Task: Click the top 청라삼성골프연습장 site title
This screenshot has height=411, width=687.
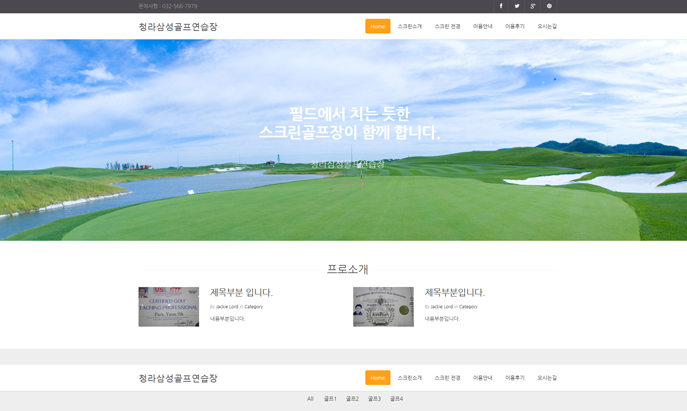Action: tap(178, 27)
